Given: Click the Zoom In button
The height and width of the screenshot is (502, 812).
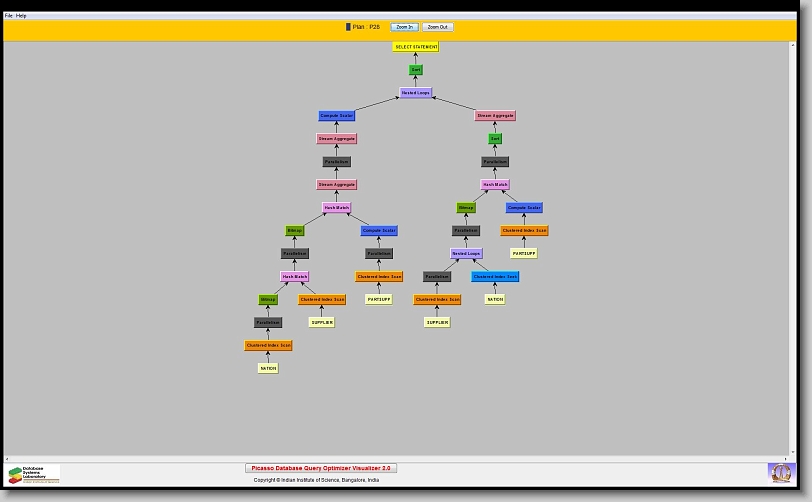Looking at the screenshot, I should (x=404, y=27).
